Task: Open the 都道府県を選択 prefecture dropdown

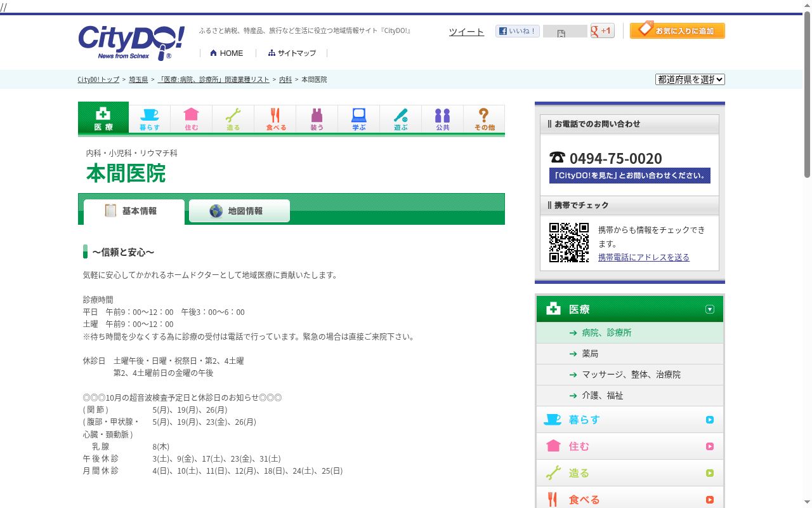Action: click(690, 79)
